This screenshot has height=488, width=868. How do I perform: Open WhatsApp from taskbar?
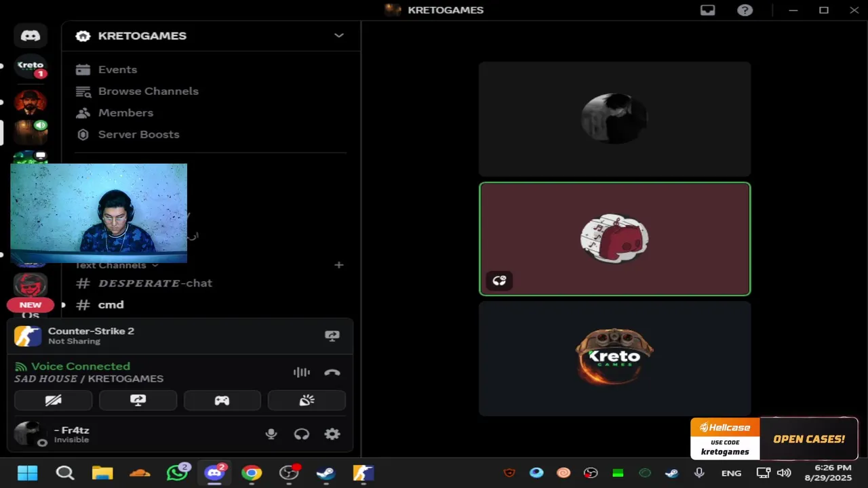[178, 472]
